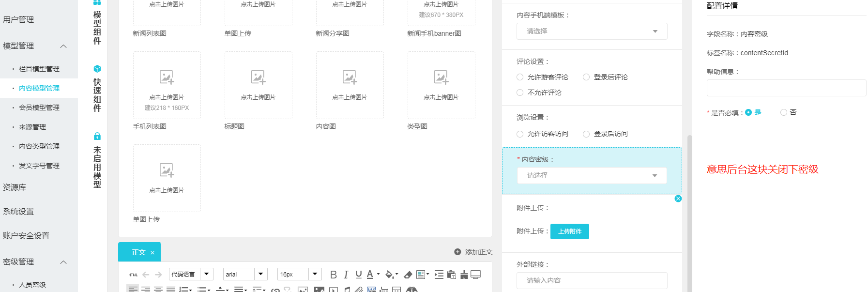The height and width of the screenshot is (292, 868).
Task: Switch editor to HTML source view
Action: (x=133, y=275)
